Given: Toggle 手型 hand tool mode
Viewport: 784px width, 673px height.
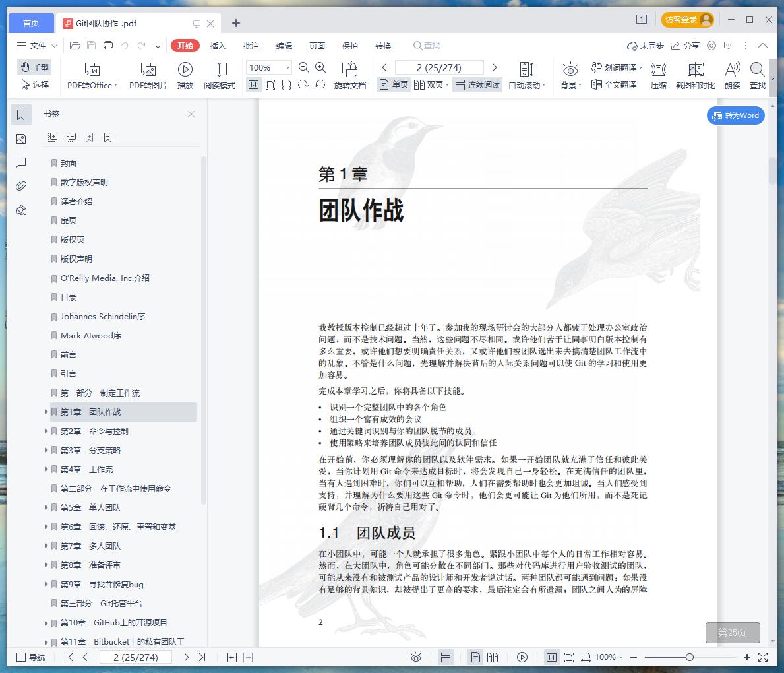Looking at the screenshot, I should pyautogui.click(x=35, y=67).
